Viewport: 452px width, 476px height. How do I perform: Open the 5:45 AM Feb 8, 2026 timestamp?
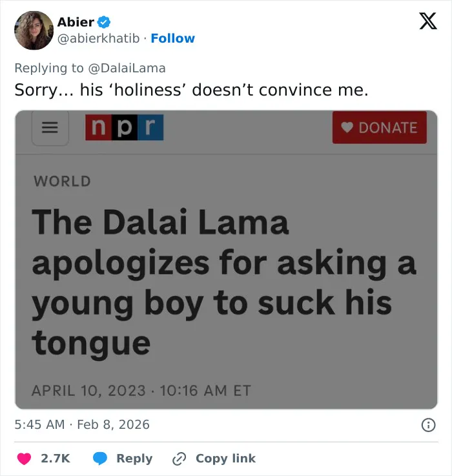pos(82,424)
